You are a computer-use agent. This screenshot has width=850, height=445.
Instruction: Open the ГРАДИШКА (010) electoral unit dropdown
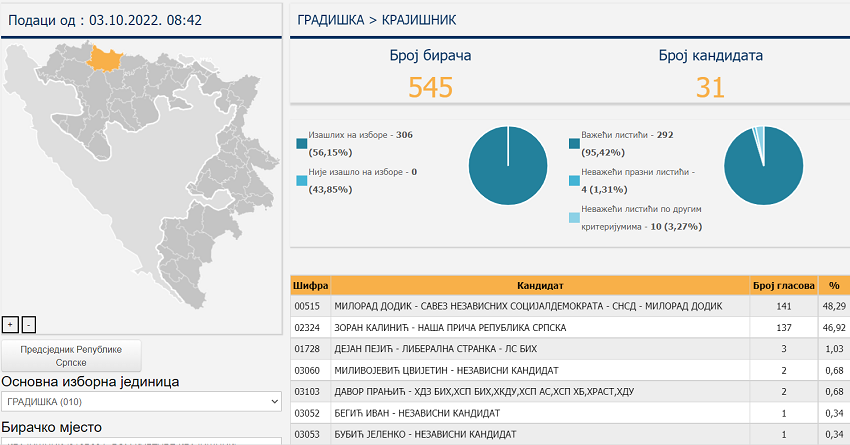click(142, 401)
